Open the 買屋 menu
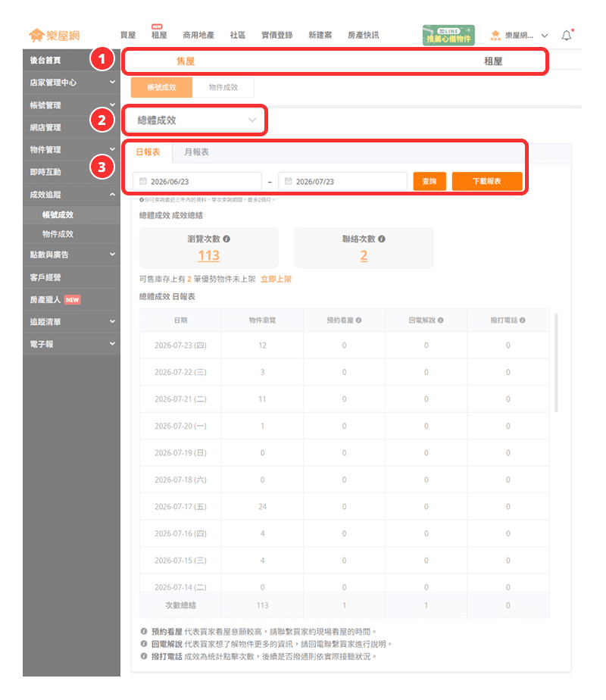 [127, 36]
